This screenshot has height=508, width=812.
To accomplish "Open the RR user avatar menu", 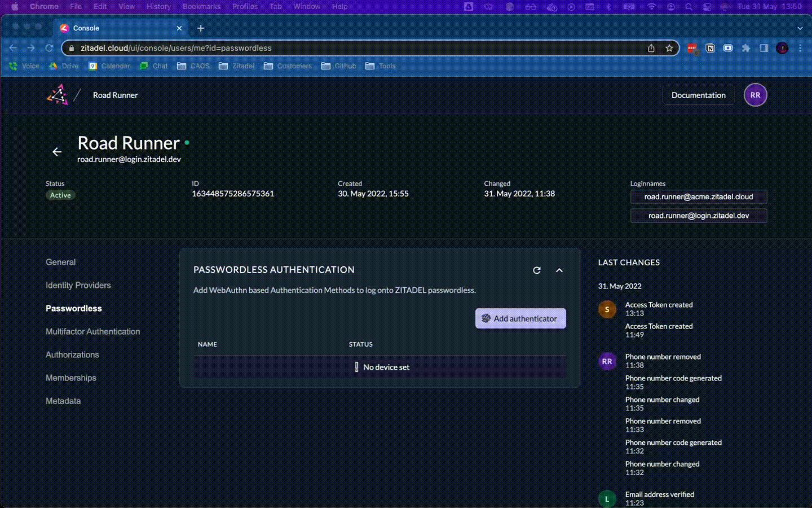I will (x=755, y=95).
